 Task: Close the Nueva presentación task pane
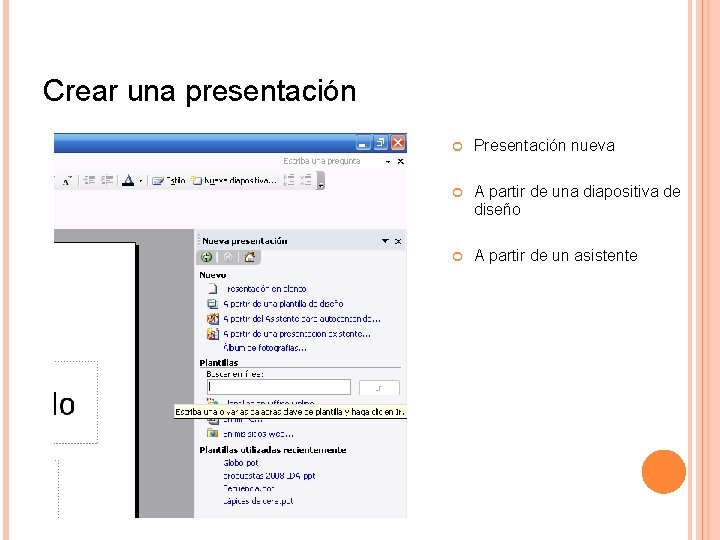[x=398, y=241]
